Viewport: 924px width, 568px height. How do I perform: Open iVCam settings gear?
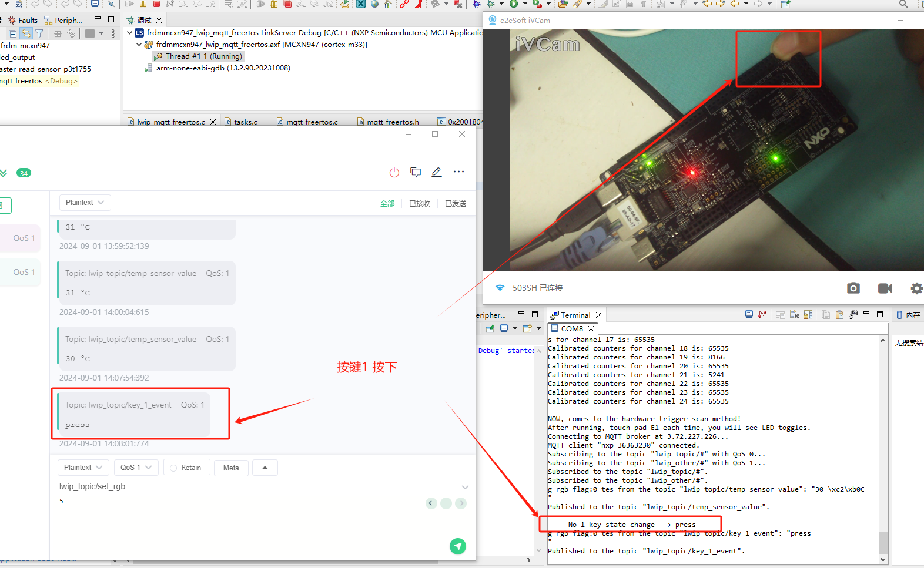point(917,288)
